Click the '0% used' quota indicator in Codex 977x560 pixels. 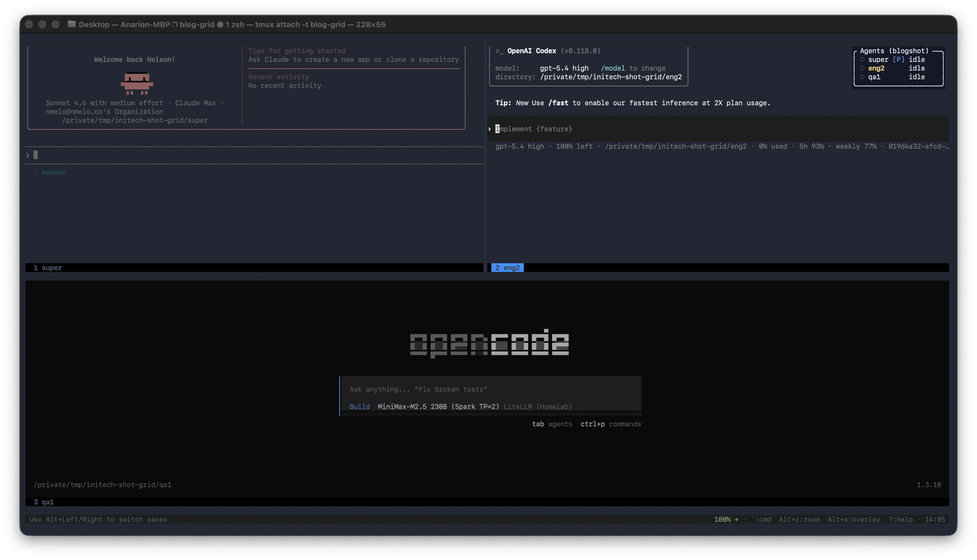tap(773, 146)
